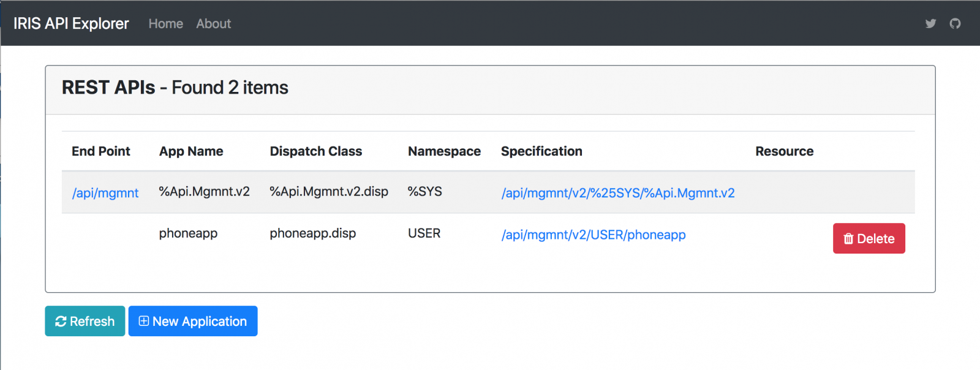Click the Namespace column header
This screenshot has height=370, width=980.
click(444, 151)
